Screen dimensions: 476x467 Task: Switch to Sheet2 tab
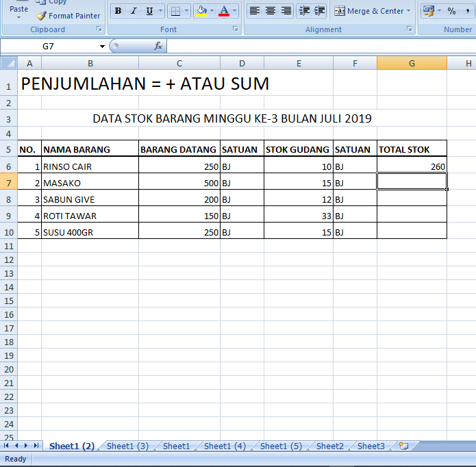point(330,446)
